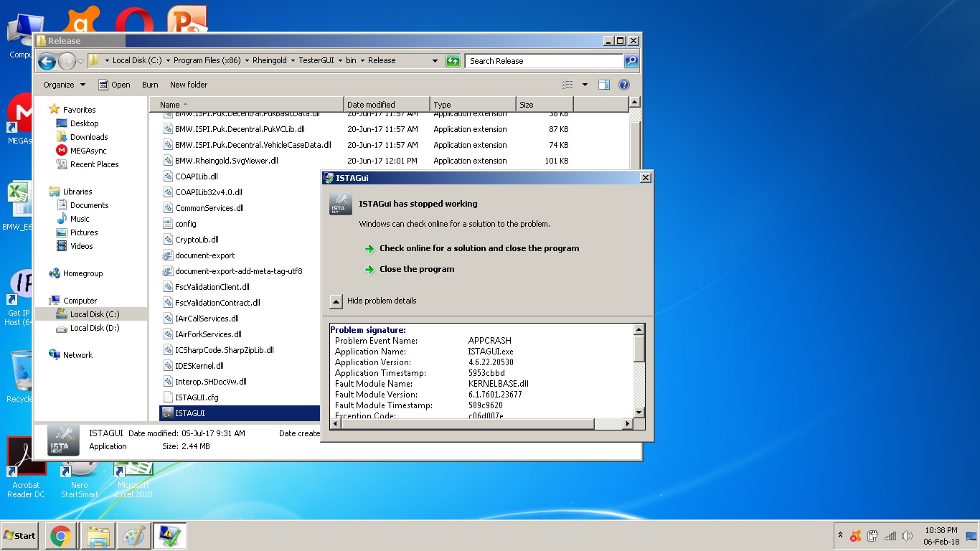This screenshot has width=980, height=551.
Task: Open the Windows Explorer taskbar icon
Action: (97, 536)
